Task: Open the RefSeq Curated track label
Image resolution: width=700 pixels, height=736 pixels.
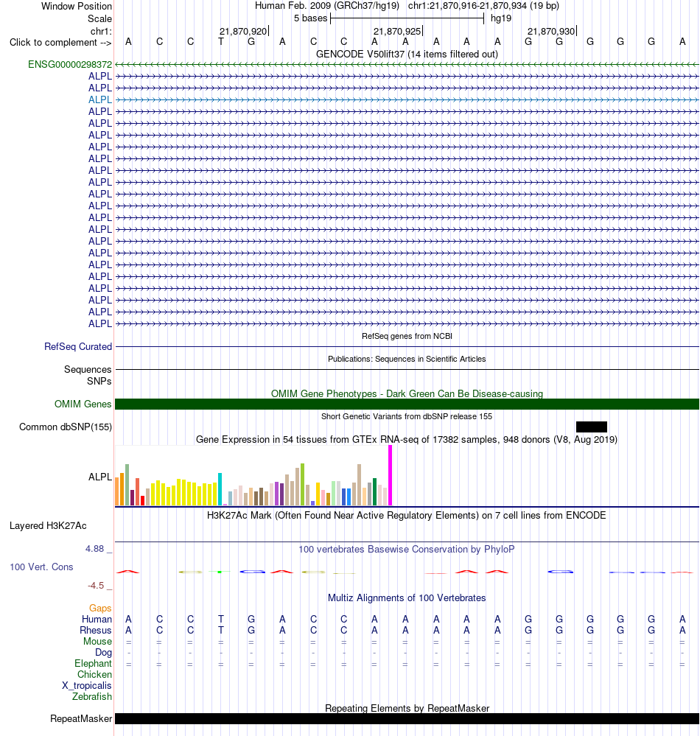Action: click(x=78, y=346)
